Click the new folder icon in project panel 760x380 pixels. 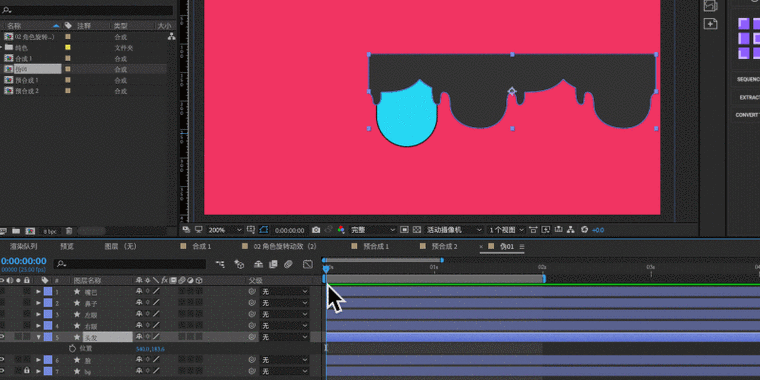pyautogui.click(x=16, y=231)
